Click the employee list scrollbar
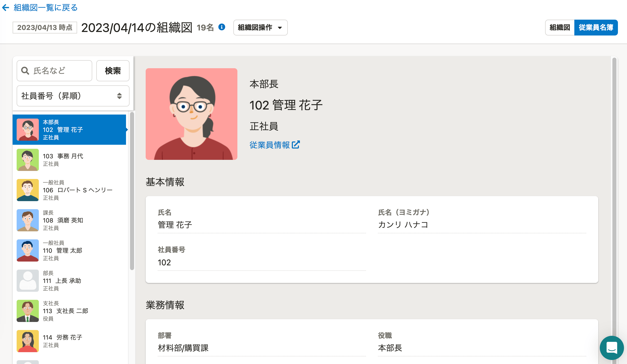This screenshot has height=364, width=627. coord(132,191)
